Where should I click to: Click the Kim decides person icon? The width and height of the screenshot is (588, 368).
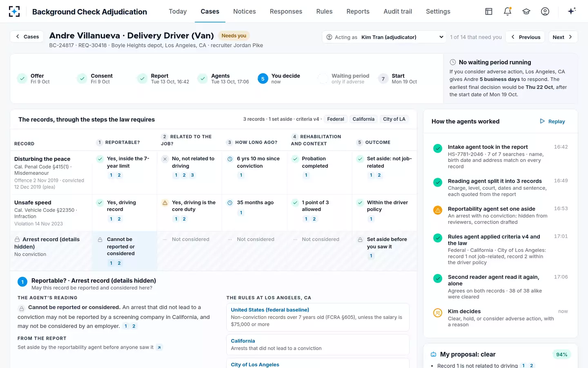click(x=438, y=313)
